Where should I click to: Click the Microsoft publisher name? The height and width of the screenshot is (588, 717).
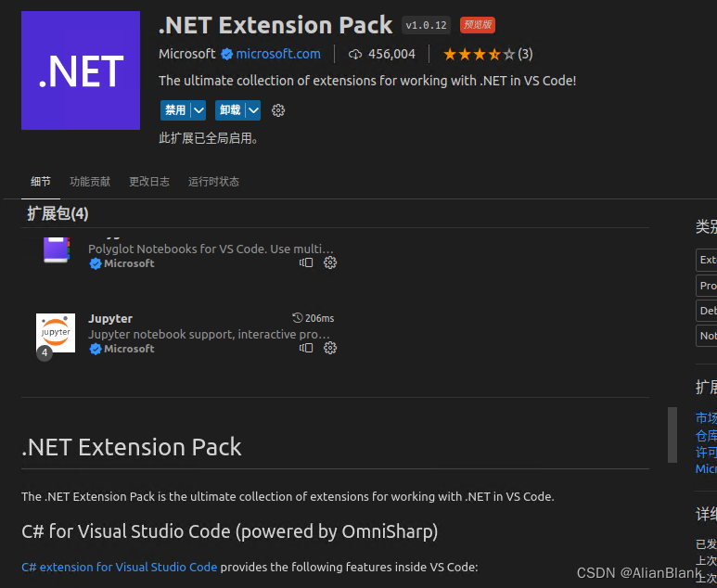point(187,54)
